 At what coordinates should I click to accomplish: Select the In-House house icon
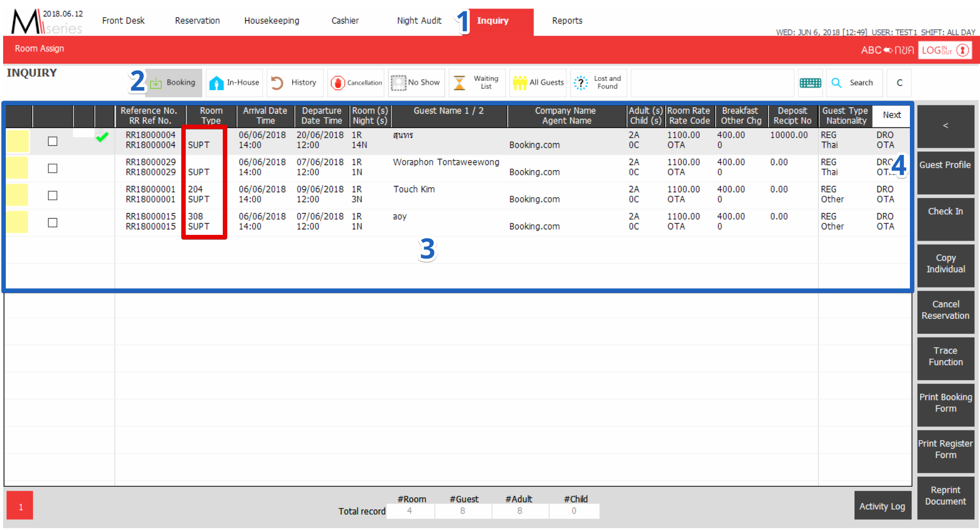point(217,83)
